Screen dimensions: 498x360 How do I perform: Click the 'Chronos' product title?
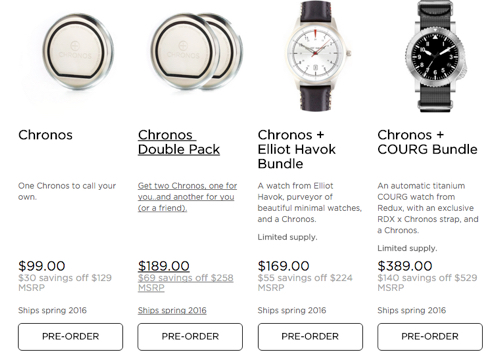click(x=45, y=135)
